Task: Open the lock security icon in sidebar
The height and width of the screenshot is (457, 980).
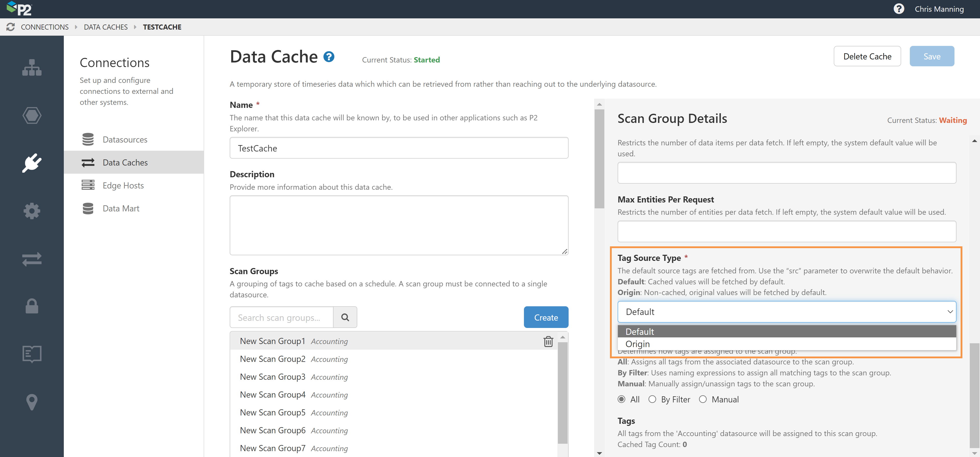Action: [x=32, y=307]
